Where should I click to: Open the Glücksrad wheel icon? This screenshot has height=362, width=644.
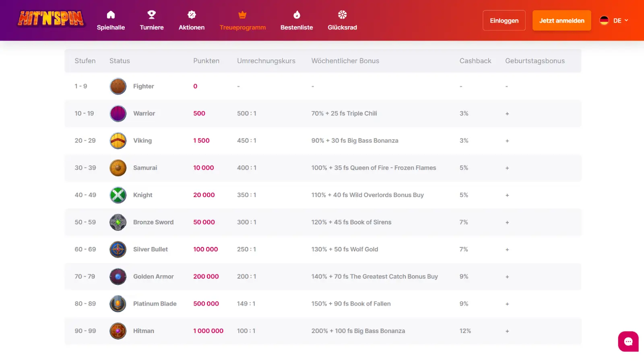tap(343, 15)
